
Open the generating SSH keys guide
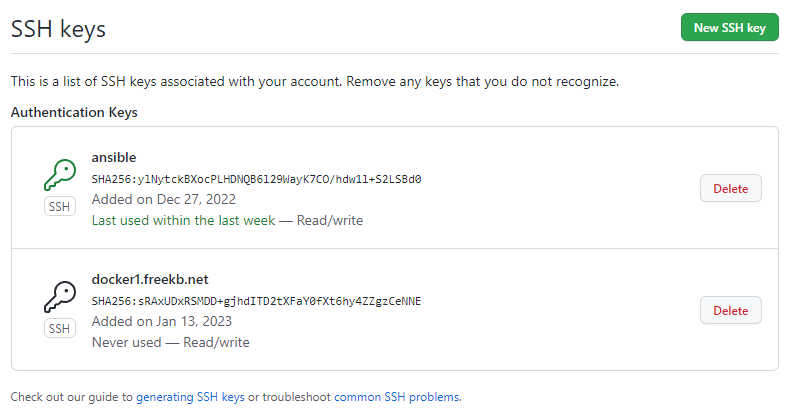190,397
